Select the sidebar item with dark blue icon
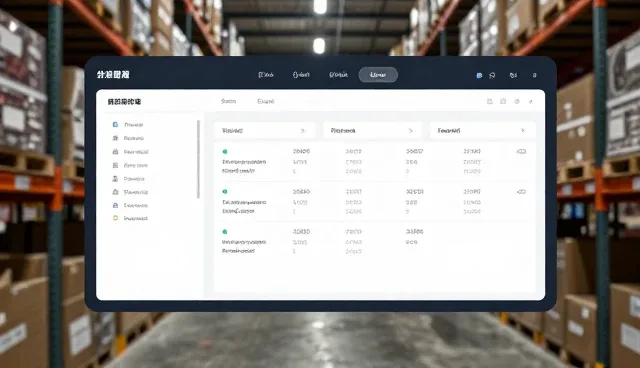Viewport: 640px width, 368px height. tap(130, 205)
